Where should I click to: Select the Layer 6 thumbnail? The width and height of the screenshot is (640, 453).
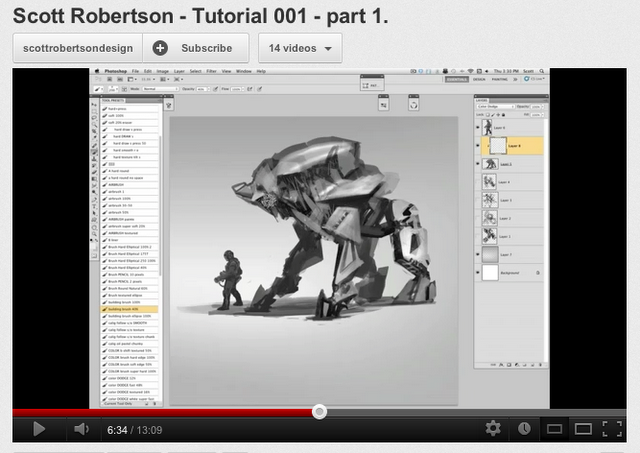[488, 128]
